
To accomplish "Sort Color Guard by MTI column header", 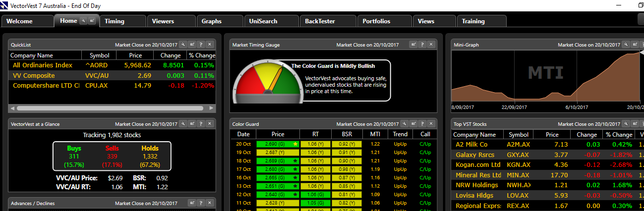I will [x=375, y=134].
